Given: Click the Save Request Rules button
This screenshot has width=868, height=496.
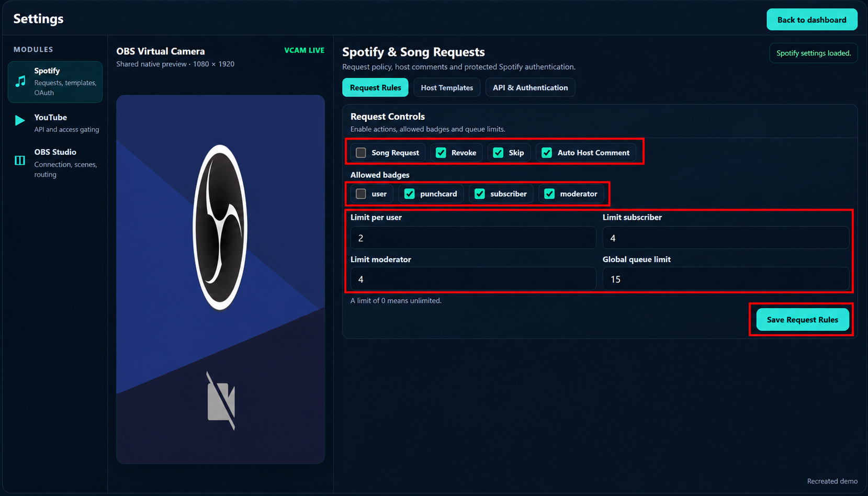Looking at the screenshot, I should click(802, 319).
